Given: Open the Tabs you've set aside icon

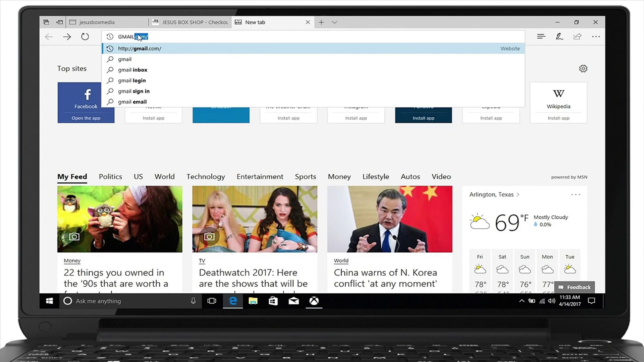Looking at the screenshot, I should click(46, 22).
